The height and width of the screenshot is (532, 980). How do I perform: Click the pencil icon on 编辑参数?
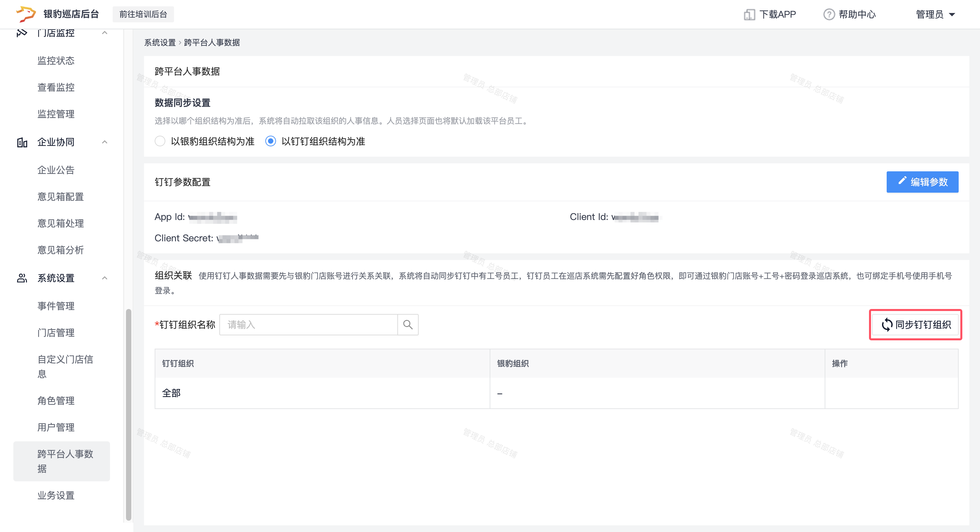[x=902, y=181]
